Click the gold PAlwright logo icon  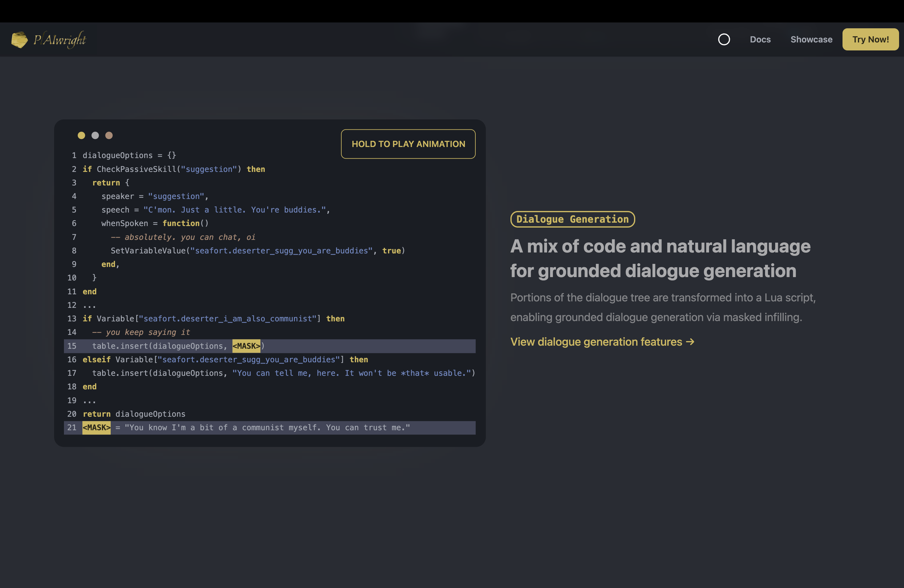19,39
